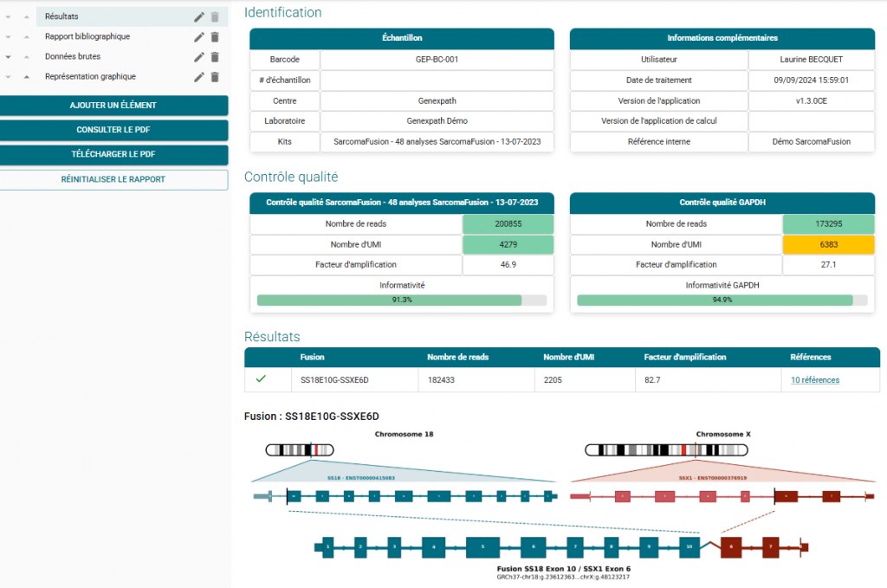Remove the Représentation graphique section

click(x=214, y=76)
